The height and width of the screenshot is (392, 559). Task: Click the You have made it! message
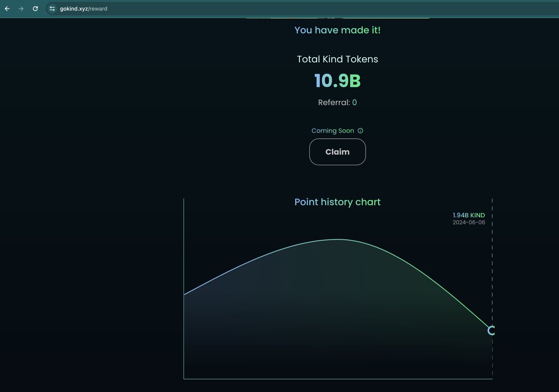coord(337,30)
